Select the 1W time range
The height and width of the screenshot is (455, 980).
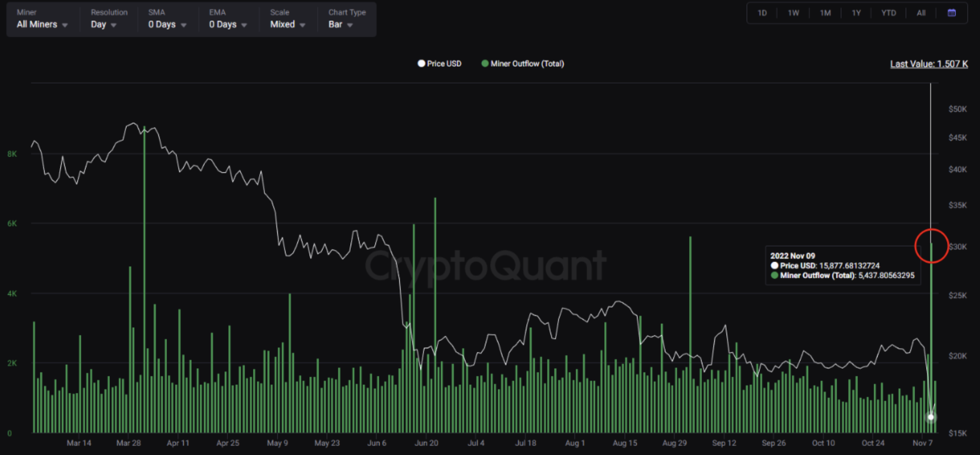(793, 13)
